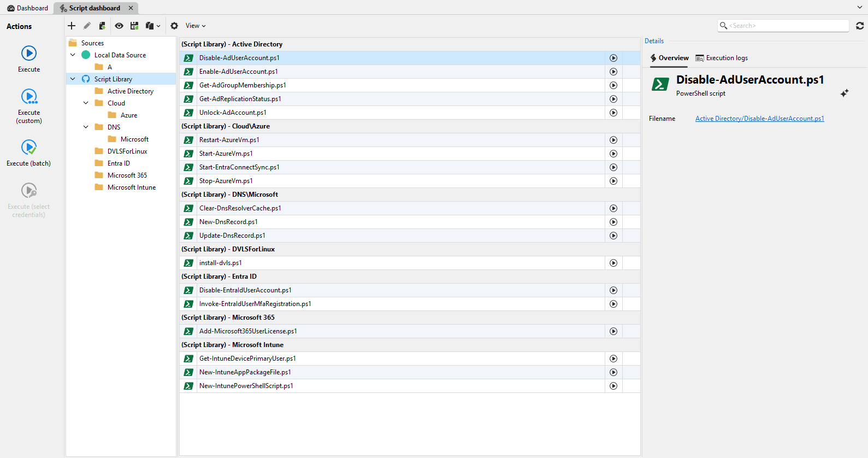
Task: Click the Execute (batch) action icon
Action: click(29, 147)
